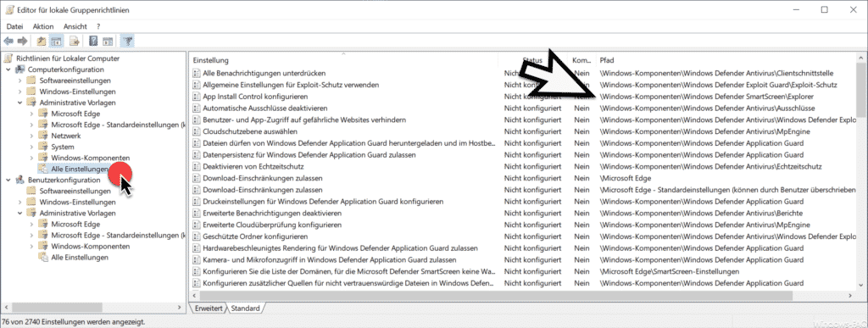Switch to the Standard tab
The image size is (868, 328).
[x=245, y=308]
